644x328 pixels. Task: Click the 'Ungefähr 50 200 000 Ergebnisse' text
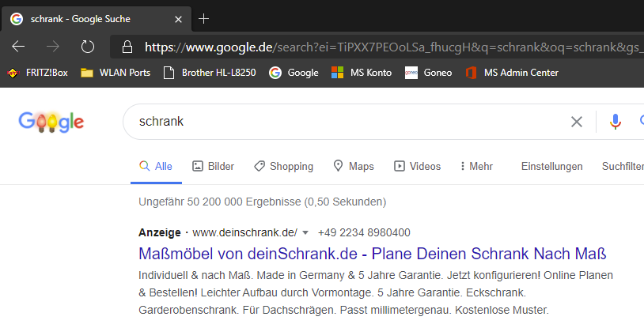[263, 202]
